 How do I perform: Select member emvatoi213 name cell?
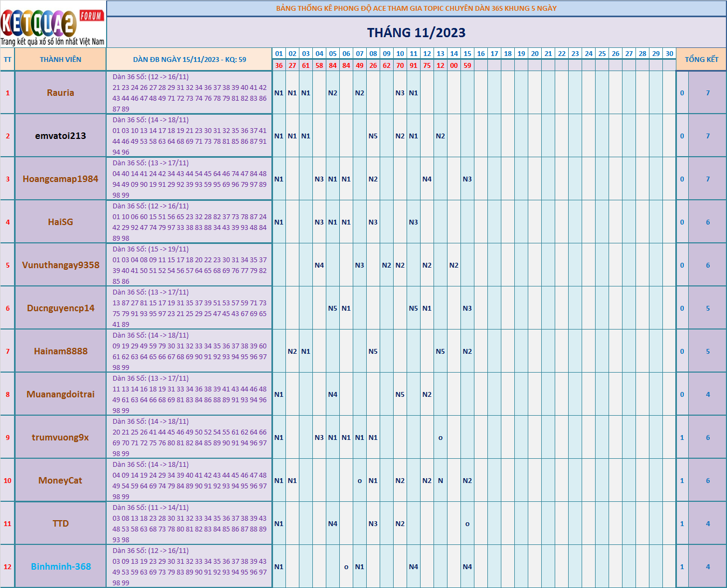tap(60, 136)
